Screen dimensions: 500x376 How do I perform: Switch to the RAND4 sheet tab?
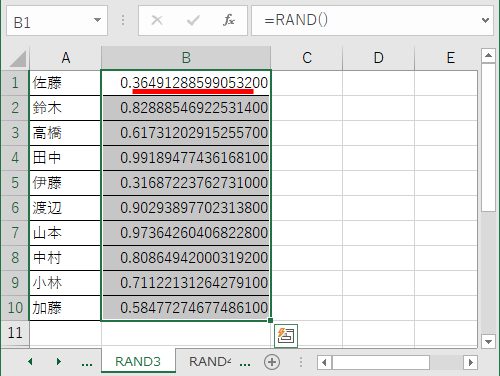click(210, 361)
